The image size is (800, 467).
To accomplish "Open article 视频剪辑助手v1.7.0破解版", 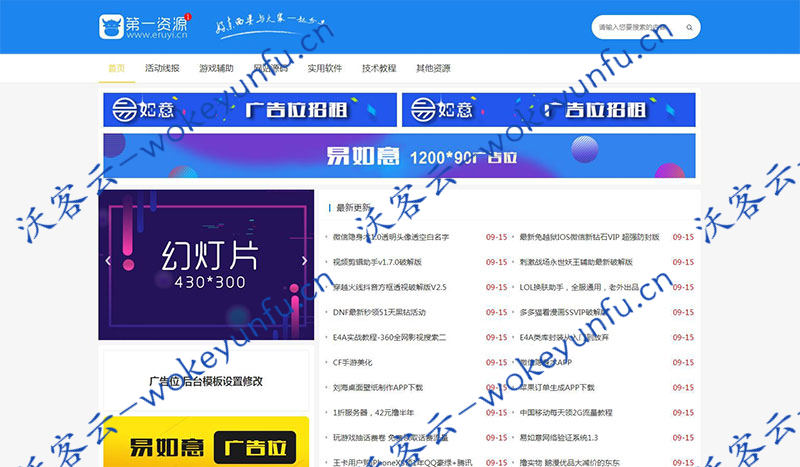I will click(x=377, y=262).
